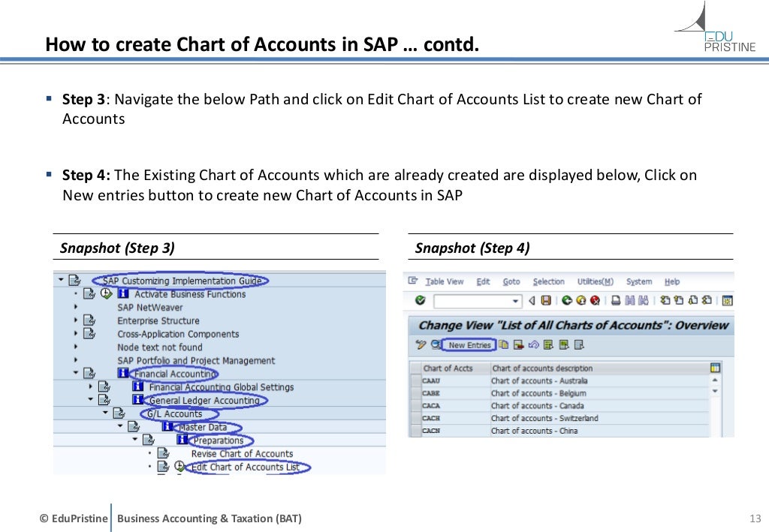Select the CACN row selector box

pyautogui.click(x=415, y=431)
